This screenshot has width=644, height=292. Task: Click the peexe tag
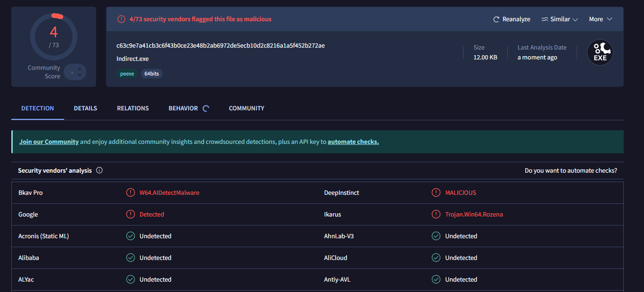click(127, 74)
